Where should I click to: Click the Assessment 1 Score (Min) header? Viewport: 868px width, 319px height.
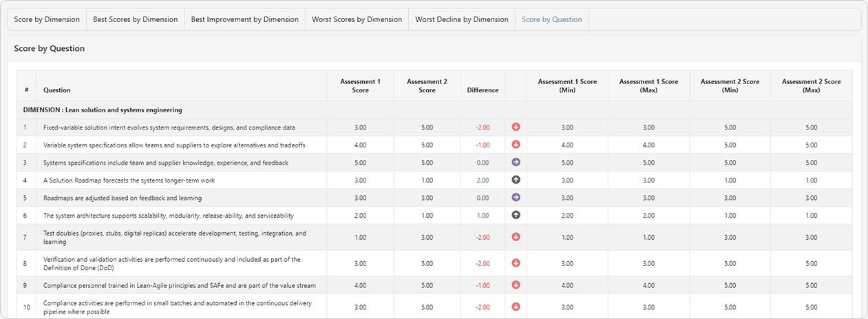tap(567, 85)
